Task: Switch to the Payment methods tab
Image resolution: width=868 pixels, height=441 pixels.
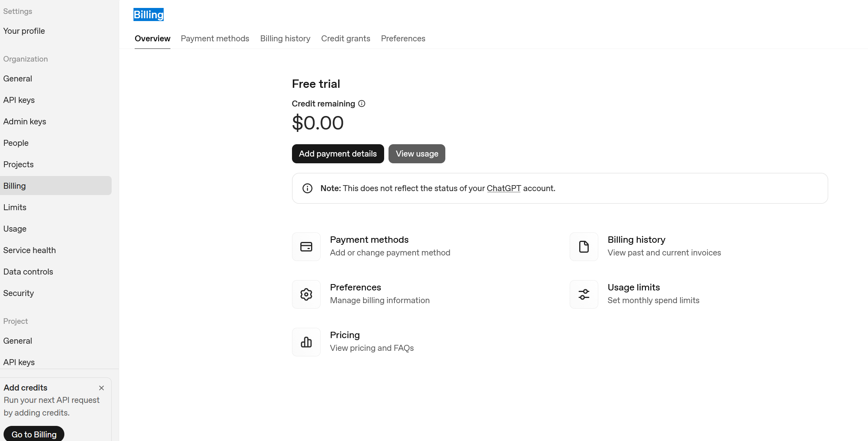Action: click(215, 39)
